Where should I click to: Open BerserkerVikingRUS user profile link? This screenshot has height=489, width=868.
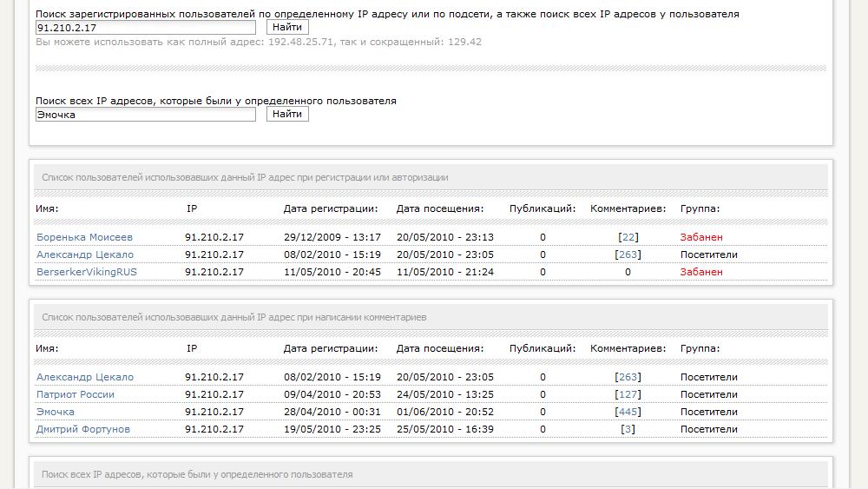(x=87, y=272)
